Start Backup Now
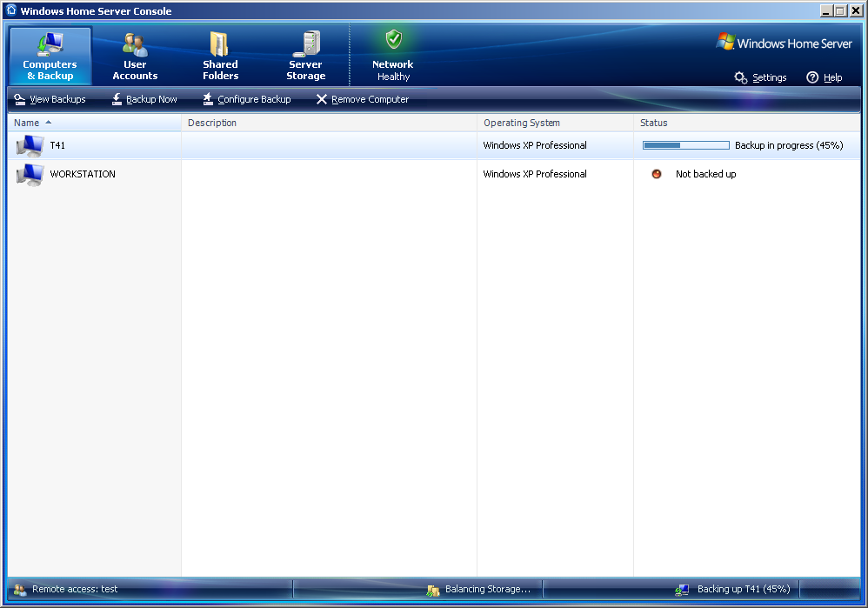This screenshot has width=868, height=608. tap(144, 99)
